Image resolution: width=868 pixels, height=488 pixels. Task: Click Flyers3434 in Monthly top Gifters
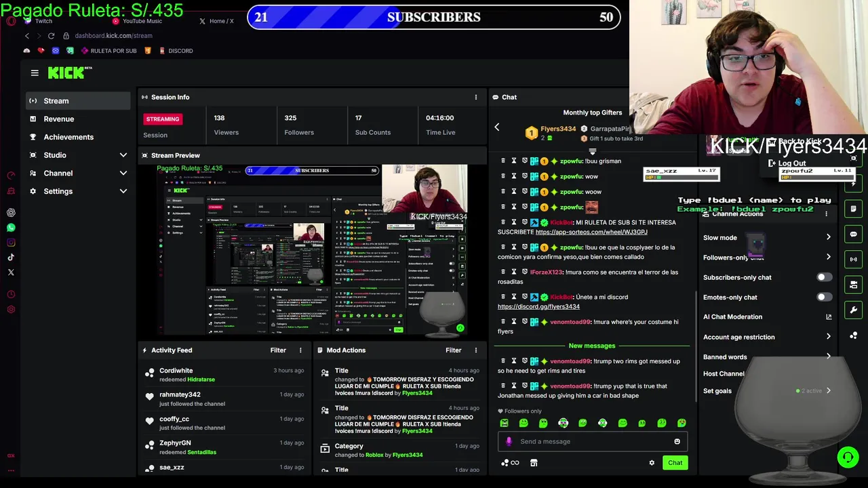[x=558, y=129]
